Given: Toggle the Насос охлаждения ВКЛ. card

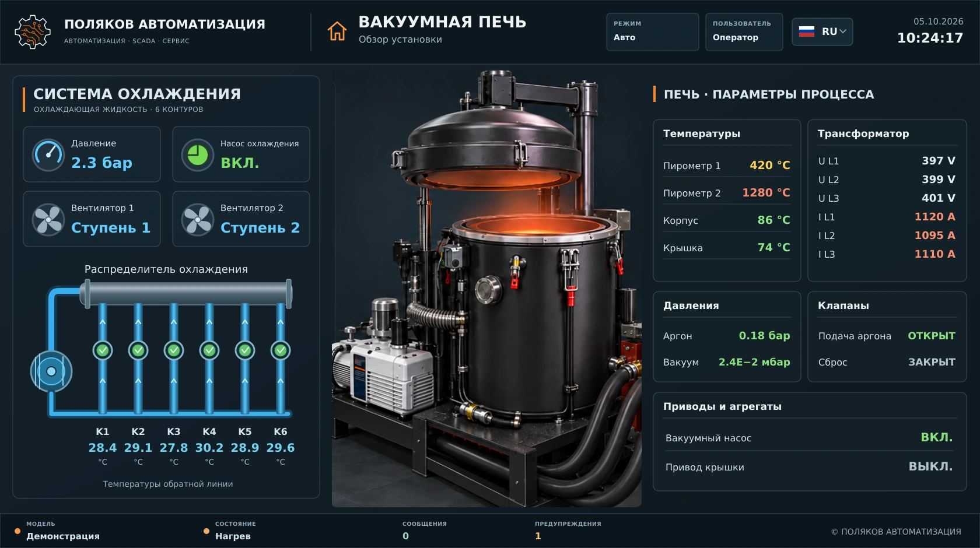Looking at the screenshot, I should point(241,154).
